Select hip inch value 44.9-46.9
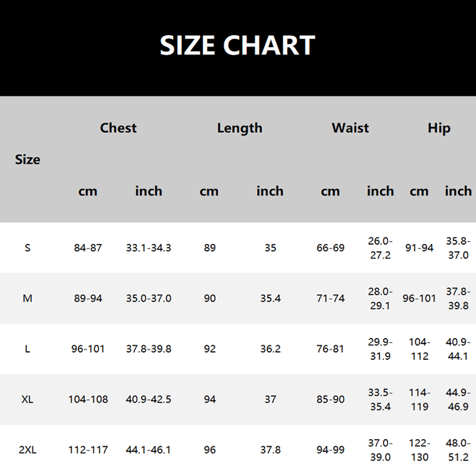This screenshot has height=476, width=476. pyautogui.click(x=458, y=399)
